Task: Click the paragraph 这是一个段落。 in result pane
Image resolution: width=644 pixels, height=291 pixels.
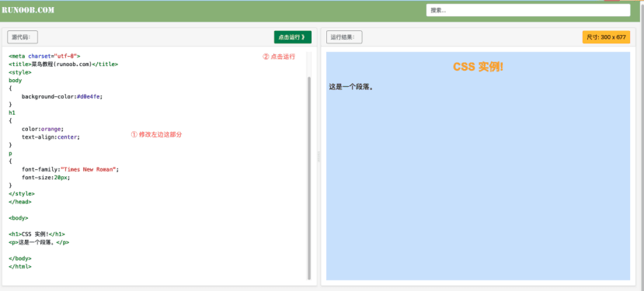Action: point(351,87)
